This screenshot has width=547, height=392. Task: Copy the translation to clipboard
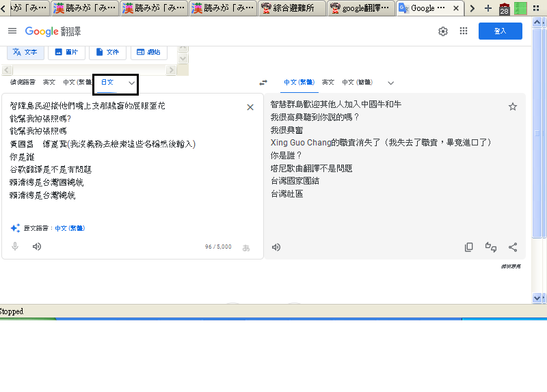(x=469, y=247)
